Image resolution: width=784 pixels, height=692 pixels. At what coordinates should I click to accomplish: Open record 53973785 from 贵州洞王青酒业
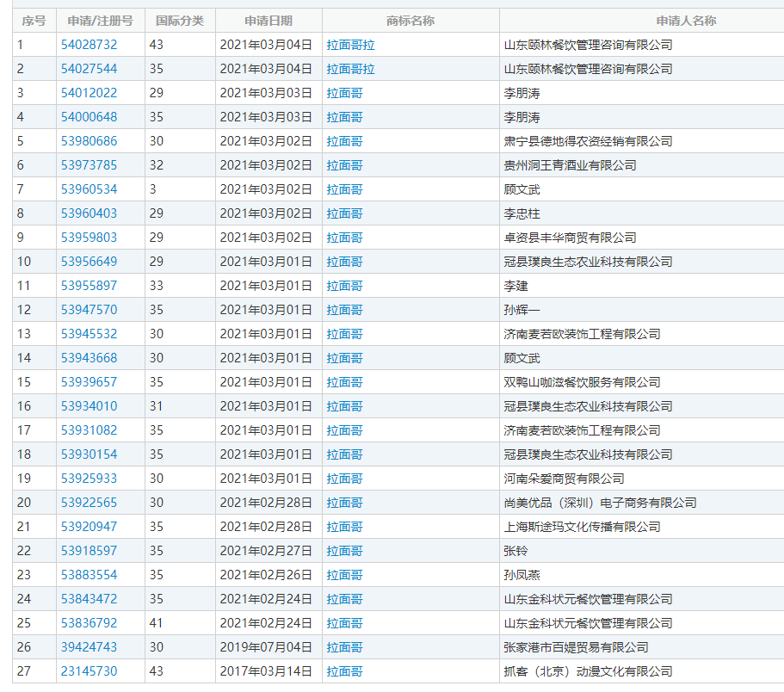[x=89, y=165]
